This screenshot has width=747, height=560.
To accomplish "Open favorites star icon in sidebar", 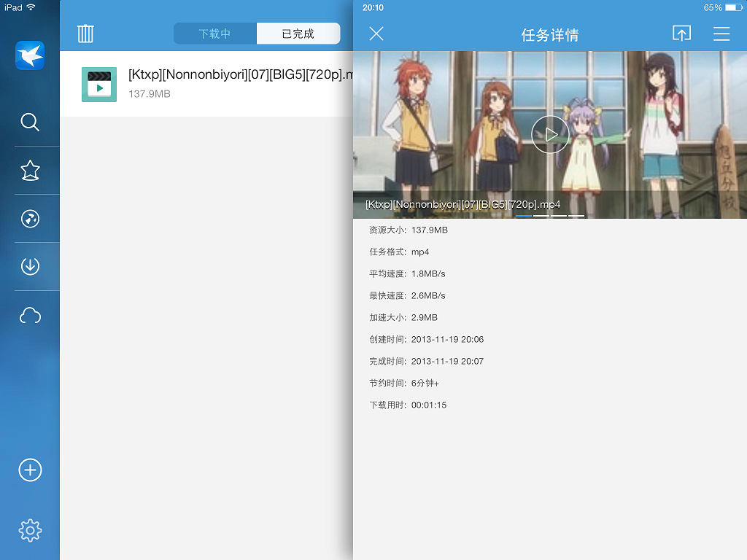I will point(30,171).
